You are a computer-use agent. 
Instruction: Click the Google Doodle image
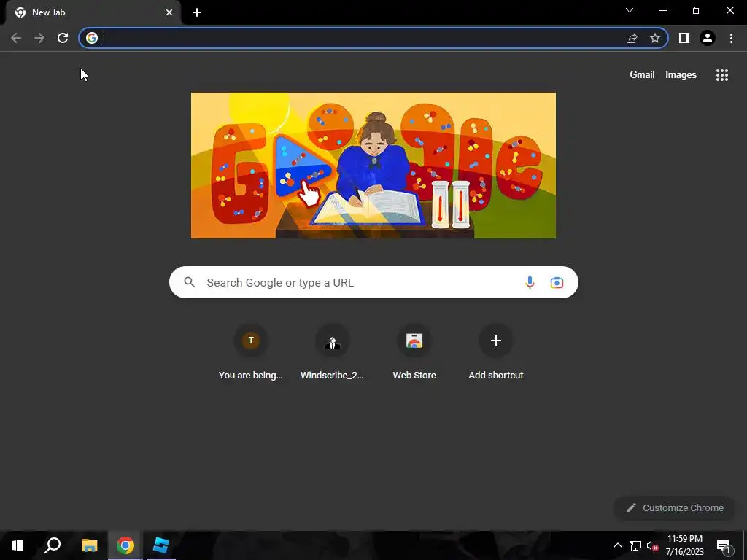pyautogui.click(x=373, y=166)
